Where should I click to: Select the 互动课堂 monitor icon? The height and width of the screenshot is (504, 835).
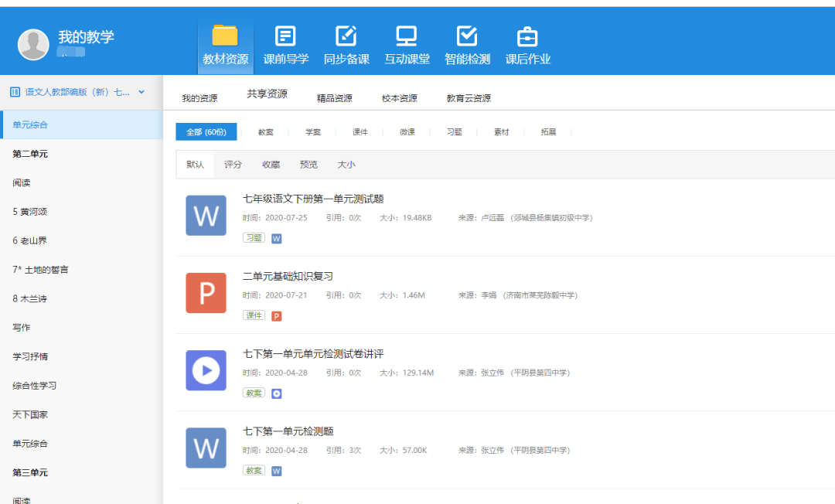coord(407,36)
